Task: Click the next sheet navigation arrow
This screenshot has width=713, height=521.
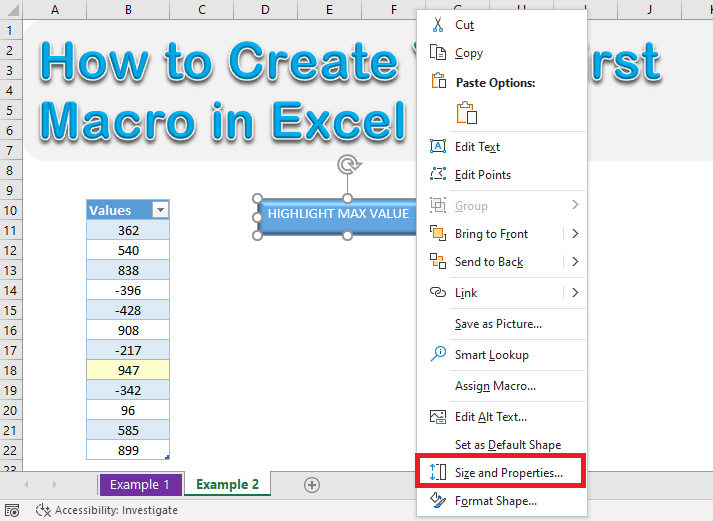Action: [55, 485]
